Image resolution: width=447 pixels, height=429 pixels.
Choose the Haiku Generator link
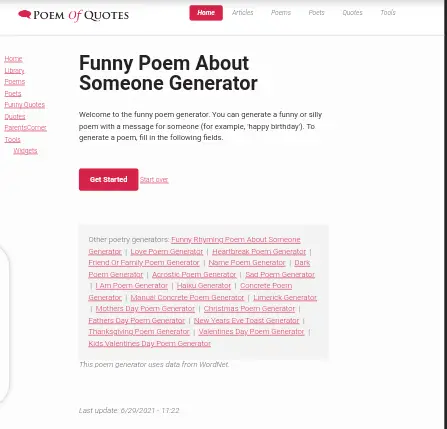point(204,286)
